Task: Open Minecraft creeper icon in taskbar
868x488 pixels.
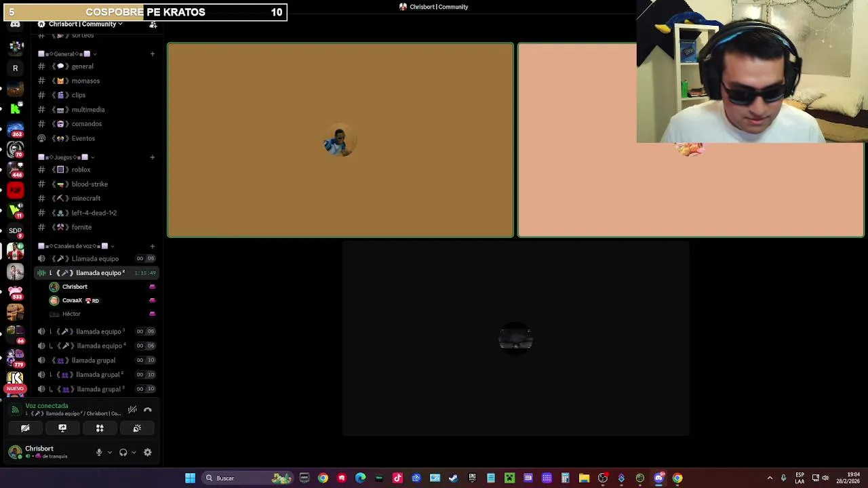Action: pos(509,478)
